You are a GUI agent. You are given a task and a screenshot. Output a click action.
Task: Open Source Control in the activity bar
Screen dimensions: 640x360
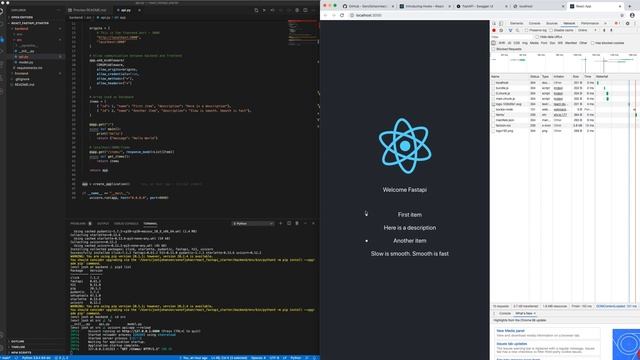[x=2, y=39]
